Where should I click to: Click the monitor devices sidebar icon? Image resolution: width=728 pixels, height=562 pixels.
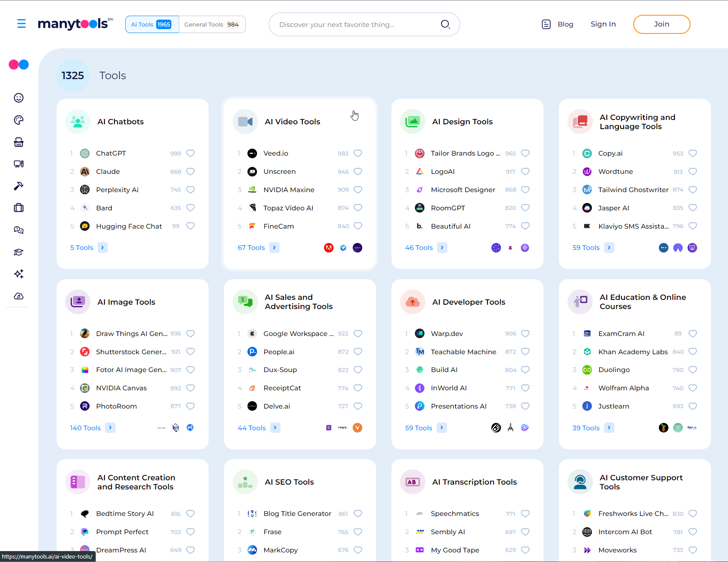coord(19,164)
